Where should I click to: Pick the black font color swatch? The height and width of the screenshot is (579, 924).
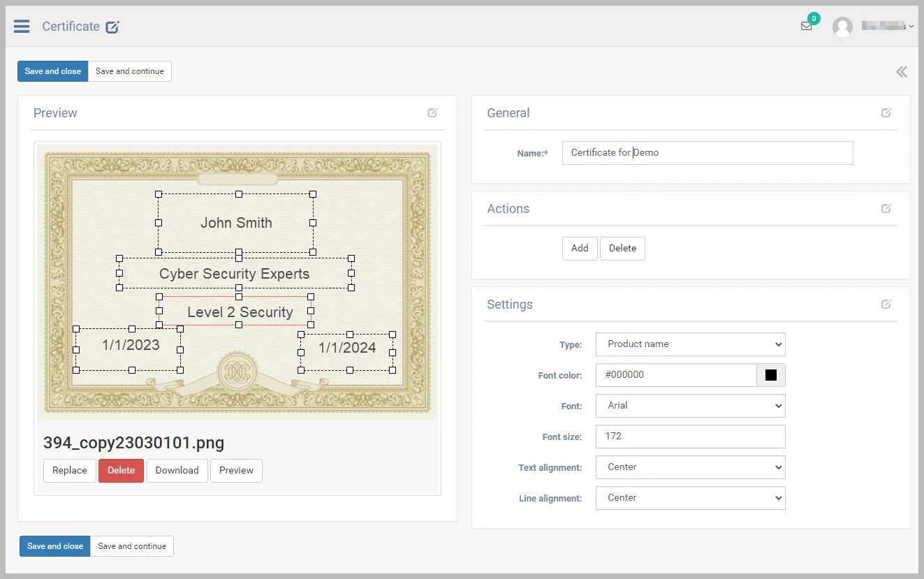point(771,375)
